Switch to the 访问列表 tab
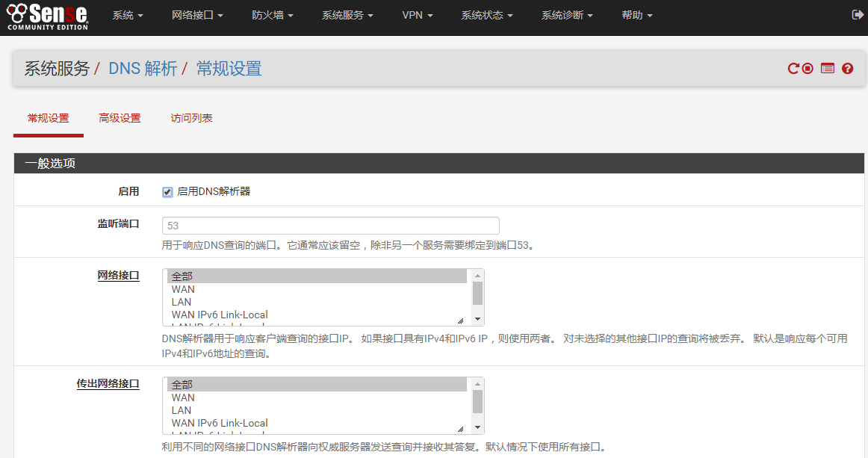The height and width of the screenshot is (458, 868). point(191,118)
